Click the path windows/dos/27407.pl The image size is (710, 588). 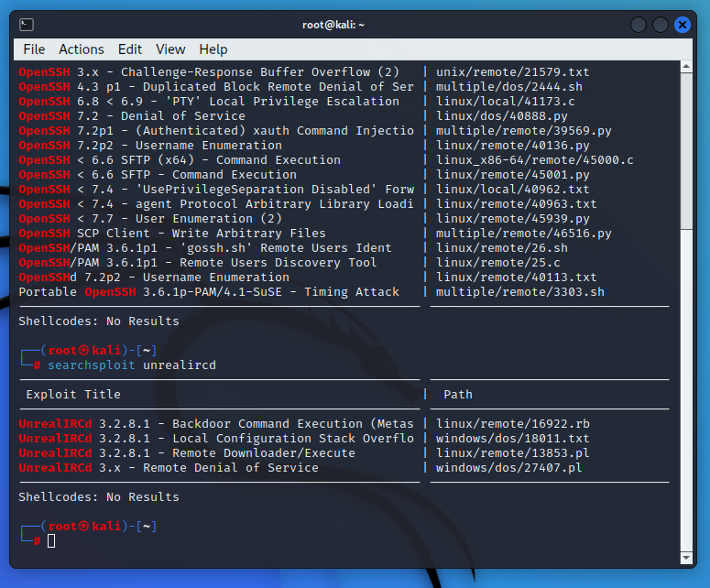coord(509,468)
